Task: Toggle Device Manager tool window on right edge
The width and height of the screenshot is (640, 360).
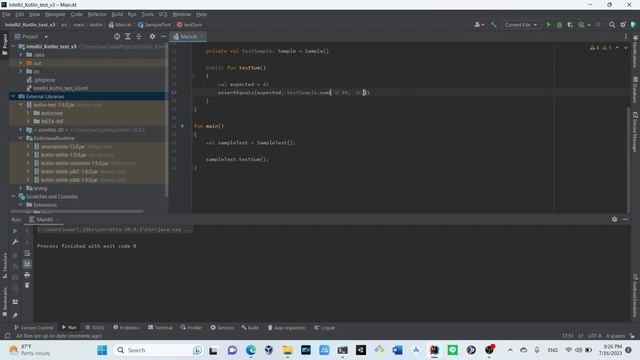Action: (x=636, y=132)
